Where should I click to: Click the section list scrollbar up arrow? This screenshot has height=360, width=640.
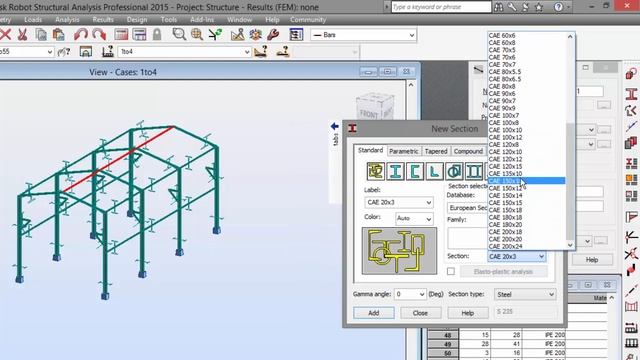click(x=570, y=37)
